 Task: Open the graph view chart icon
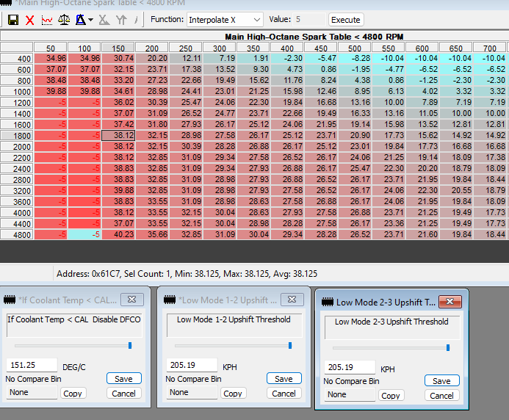tap(47, 20)
